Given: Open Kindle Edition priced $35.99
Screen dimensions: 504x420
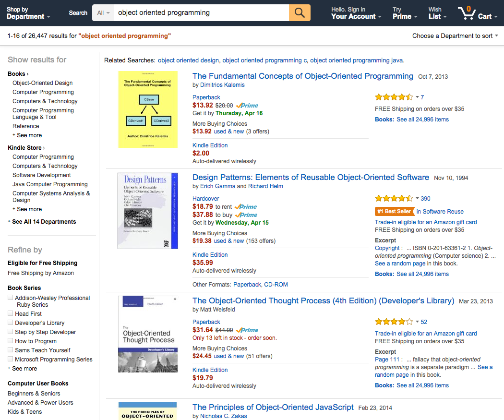Looking at the screenshot, I should coord(210,255).
